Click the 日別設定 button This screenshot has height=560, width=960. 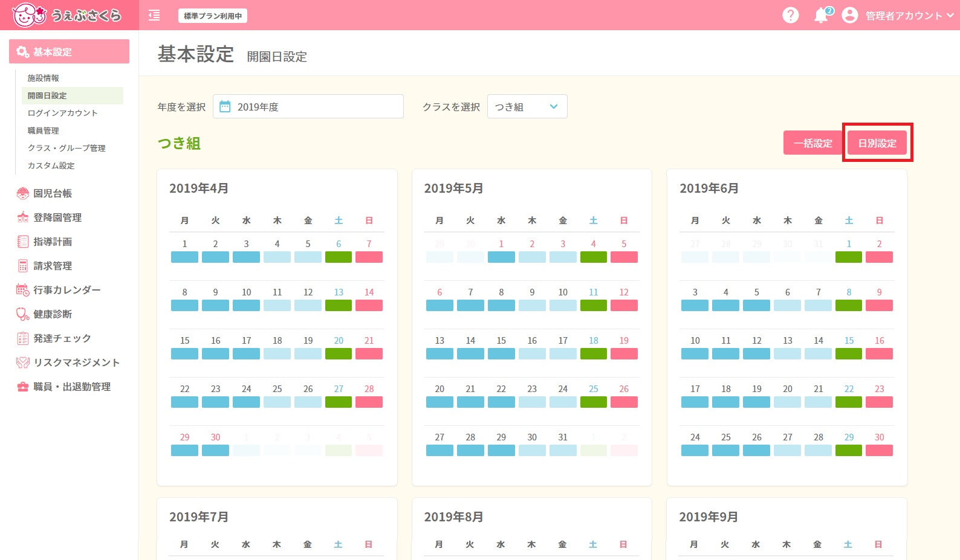tap(877, 143)
